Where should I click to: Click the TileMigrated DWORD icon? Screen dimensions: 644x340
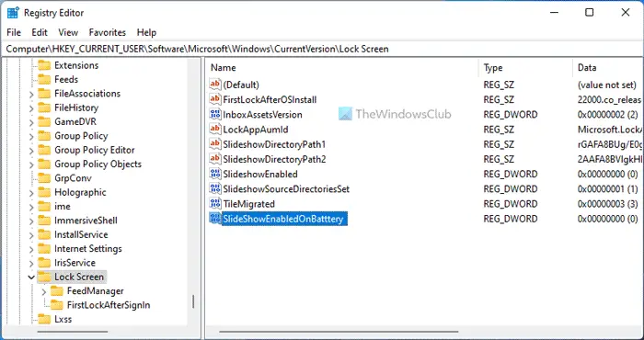(x=215, y=203)
